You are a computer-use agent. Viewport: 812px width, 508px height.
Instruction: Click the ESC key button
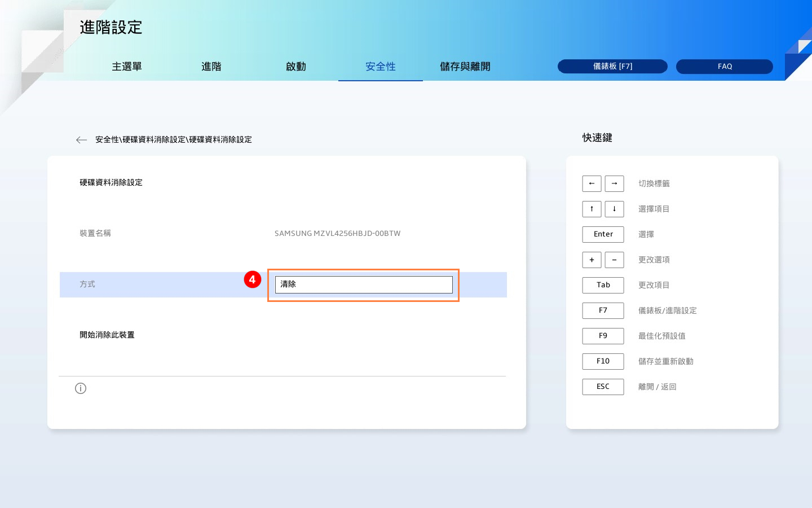(x=603, y=387)
